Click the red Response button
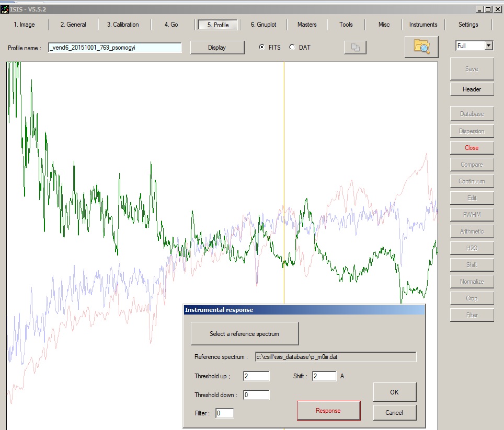Image resolution: width=504 pixels, height=430 pixels. 328,411
